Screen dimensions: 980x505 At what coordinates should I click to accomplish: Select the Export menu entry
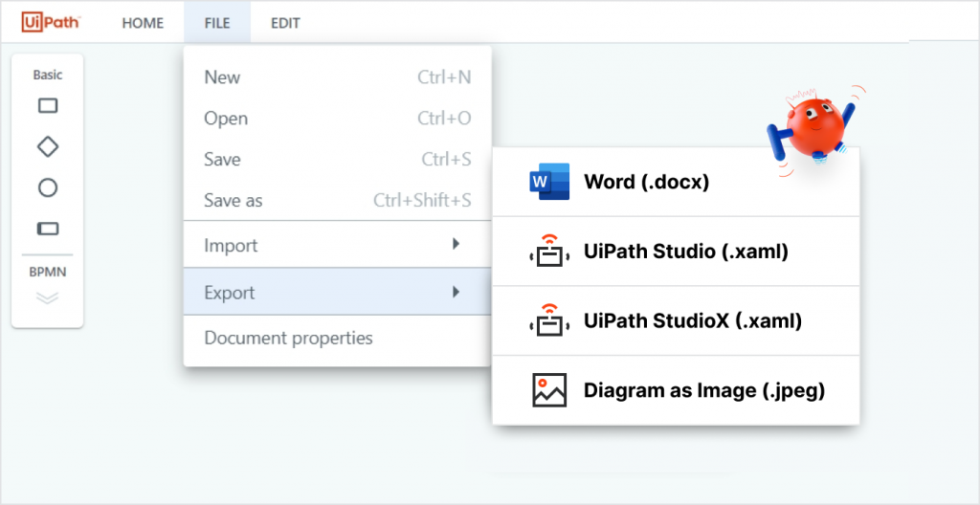click(338, 292)
